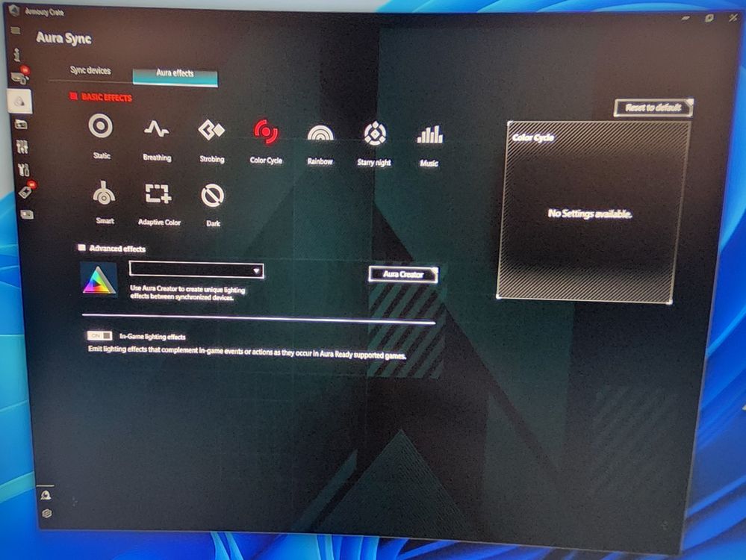
Task: Set lighting to the Dark effect icon
Action: (212, 196)
